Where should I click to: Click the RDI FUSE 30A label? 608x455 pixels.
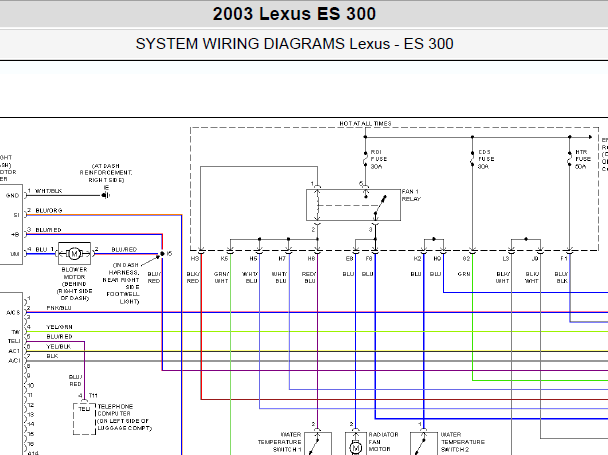point(379,159)
